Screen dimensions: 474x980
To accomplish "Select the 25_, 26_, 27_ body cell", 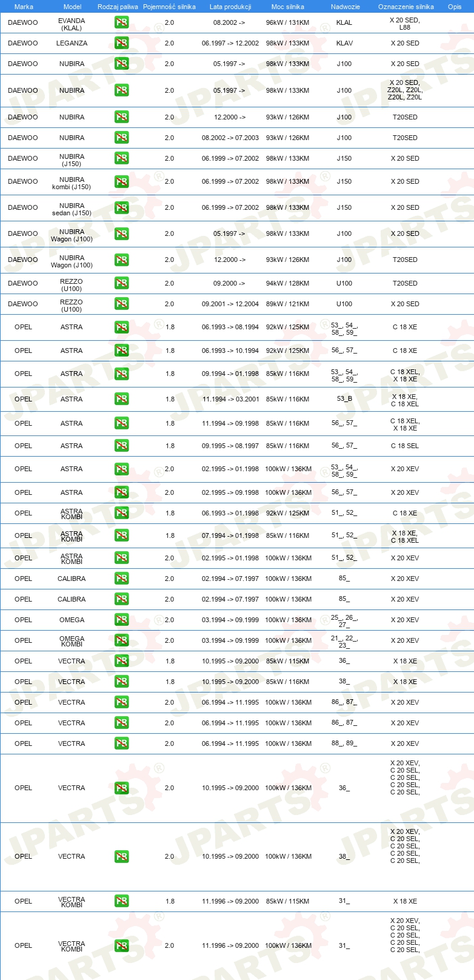I will [x=344, y=621].
